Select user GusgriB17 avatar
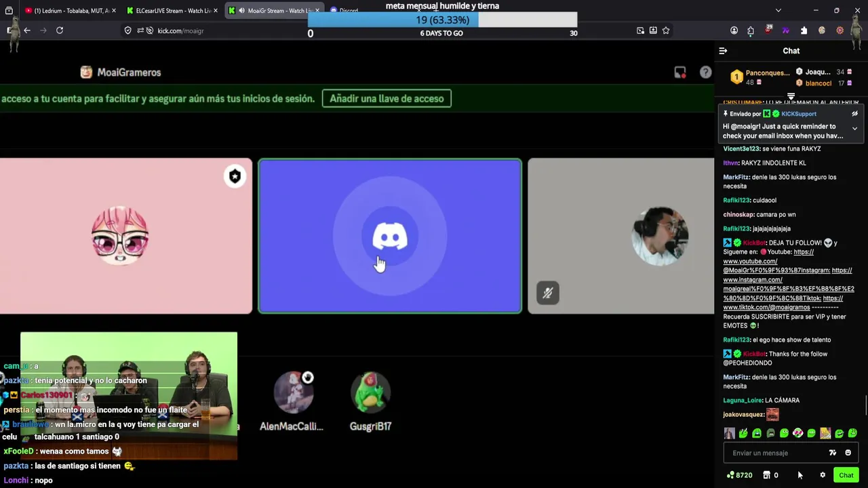 click(370, 392)
